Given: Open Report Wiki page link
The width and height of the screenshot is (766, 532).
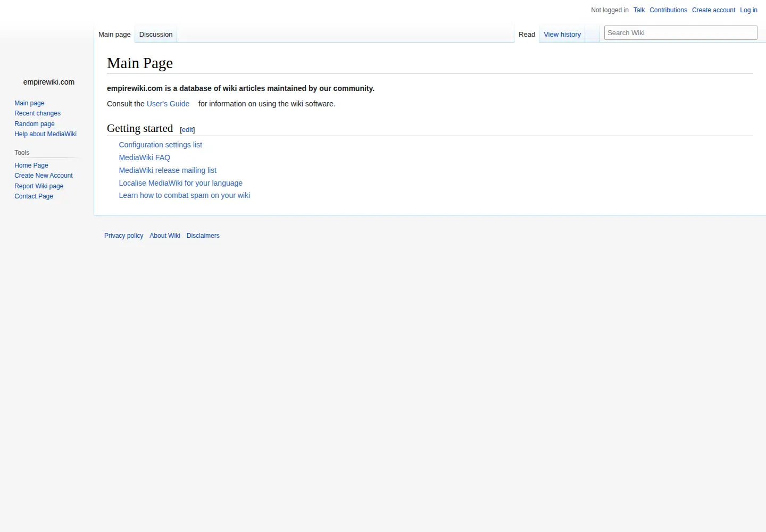Looking at the screenshot, I should click(x=39, y=186).
